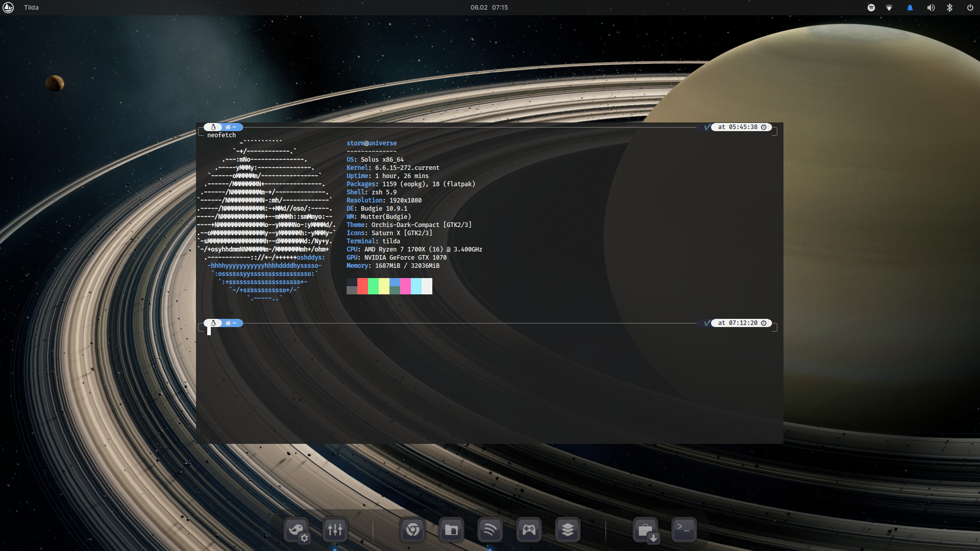Screen dimensions: 980x551
Task: Click the Theme Orchis-Dark-Compact line
Action: click(x=409, y=225)
